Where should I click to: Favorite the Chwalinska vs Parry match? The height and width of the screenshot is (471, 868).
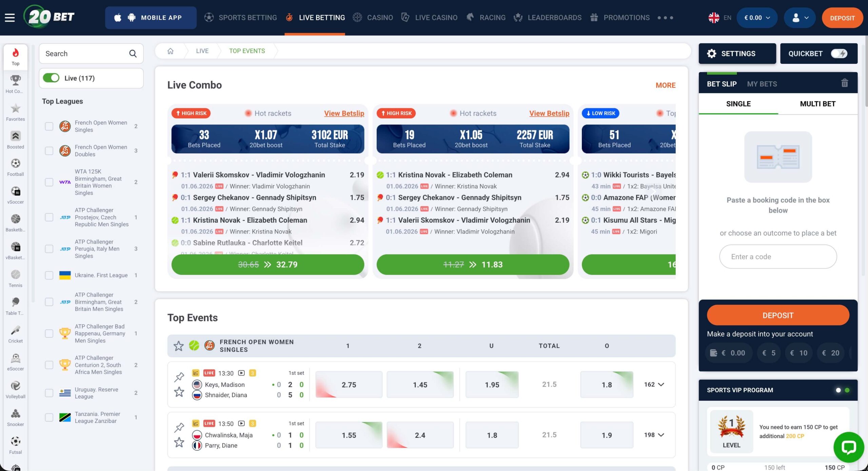click(179, 442)
